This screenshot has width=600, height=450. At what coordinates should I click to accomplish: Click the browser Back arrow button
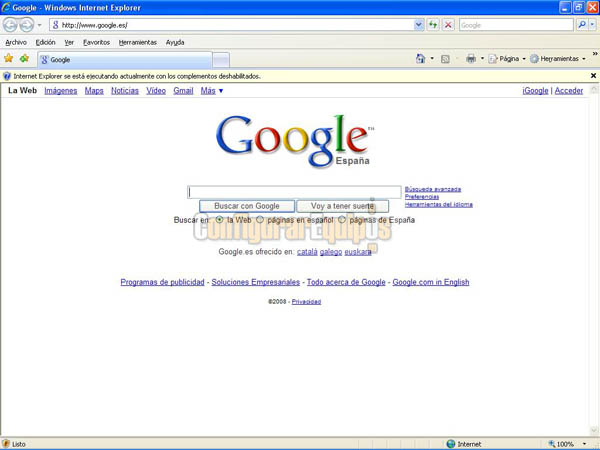11,25
